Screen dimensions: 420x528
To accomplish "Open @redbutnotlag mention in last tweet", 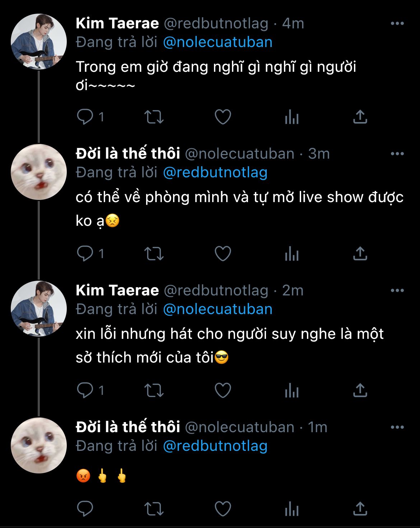I will tap(215, 446).
